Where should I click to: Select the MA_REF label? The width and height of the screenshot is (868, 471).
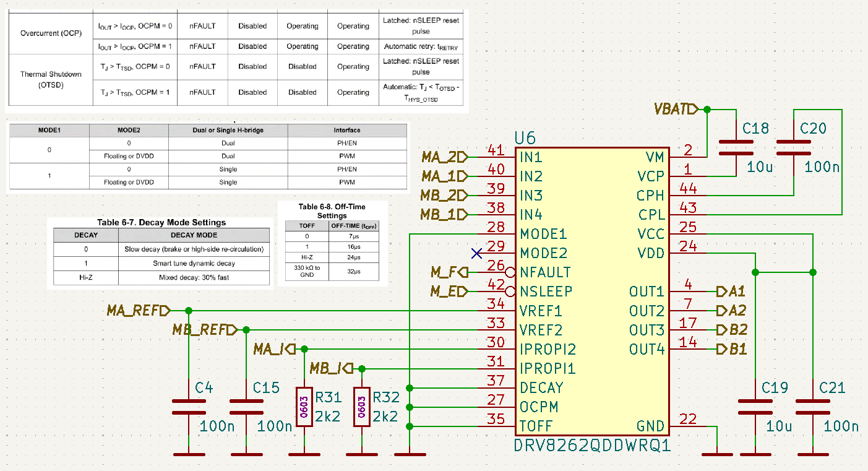pyautogui.click(x=138, y=310)
